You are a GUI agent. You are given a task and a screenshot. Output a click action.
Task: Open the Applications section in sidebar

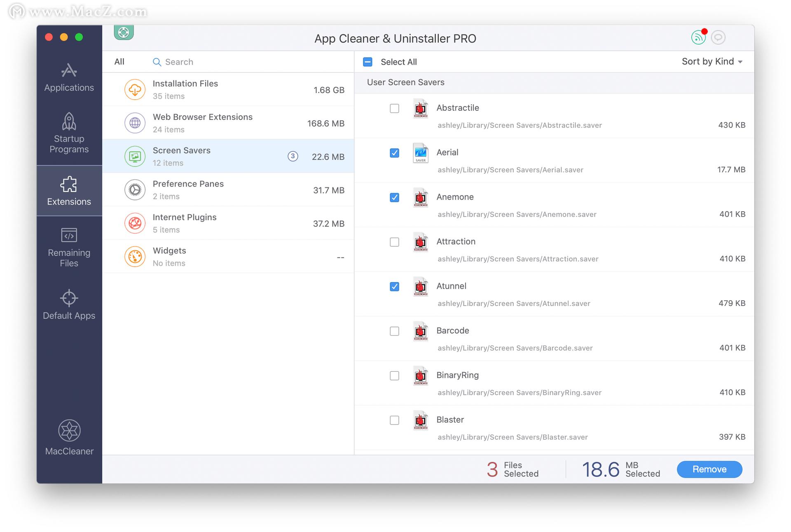[69, 77]
